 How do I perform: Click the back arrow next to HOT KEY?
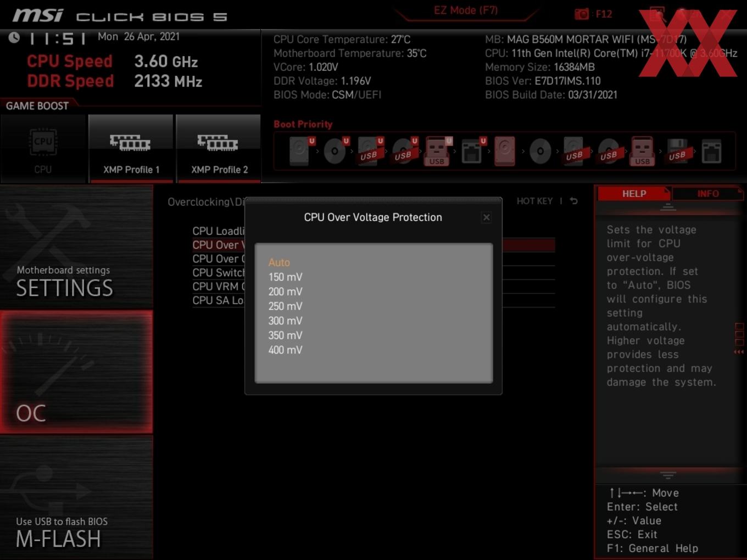[x=573, y=201]
